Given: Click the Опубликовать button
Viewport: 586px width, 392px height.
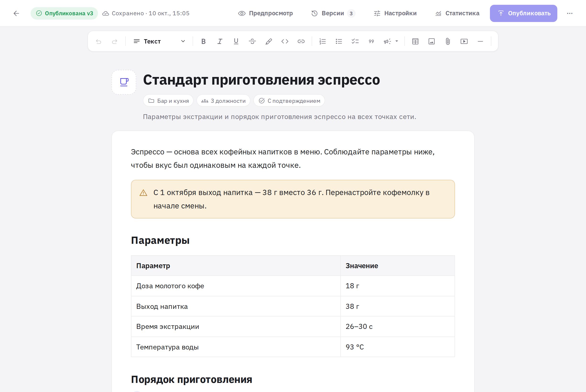Looking at the screenshot, I should tap(524, 13).
